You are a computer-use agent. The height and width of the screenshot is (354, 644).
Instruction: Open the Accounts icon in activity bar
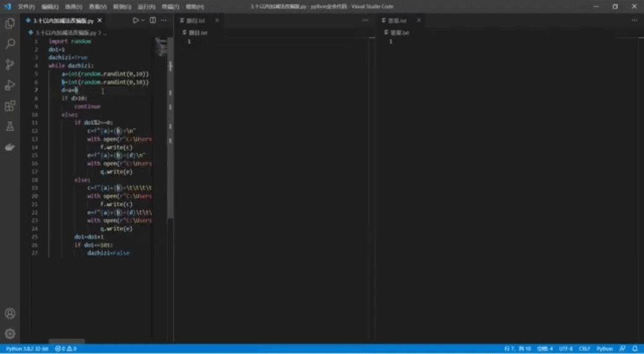(10, 313)
